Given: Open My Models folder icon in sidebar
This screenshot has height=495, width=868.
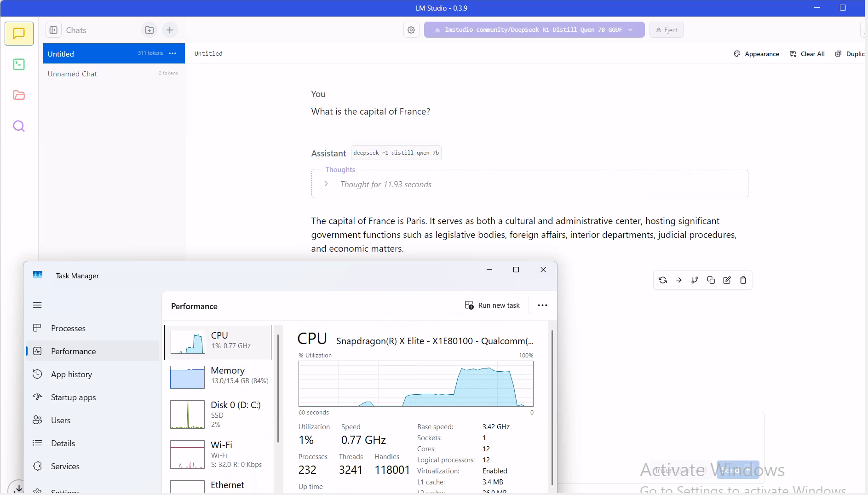Looking at the screenshot, I should pos(19,95).
